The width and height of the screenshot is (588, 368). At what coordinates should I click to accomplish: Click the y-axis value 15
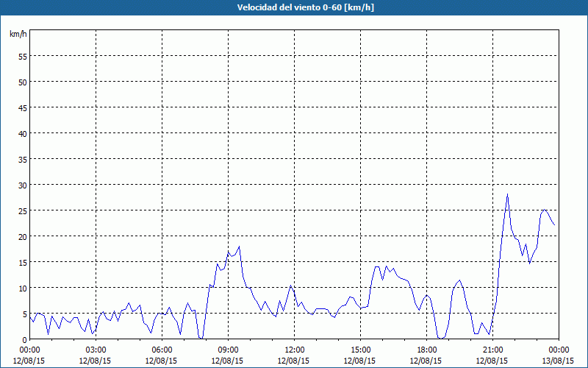23,262
